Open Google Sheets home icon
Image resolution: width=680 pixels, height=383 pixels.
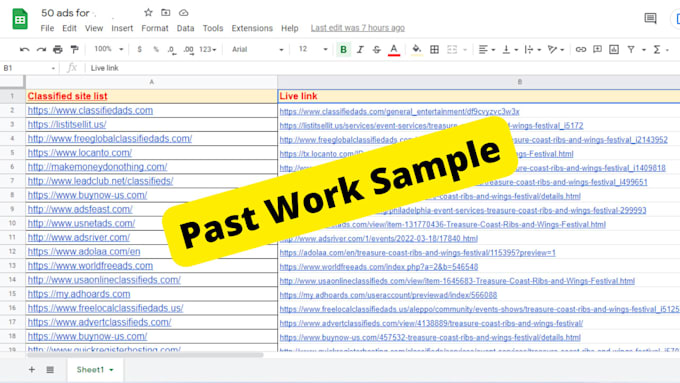[20, 19]
